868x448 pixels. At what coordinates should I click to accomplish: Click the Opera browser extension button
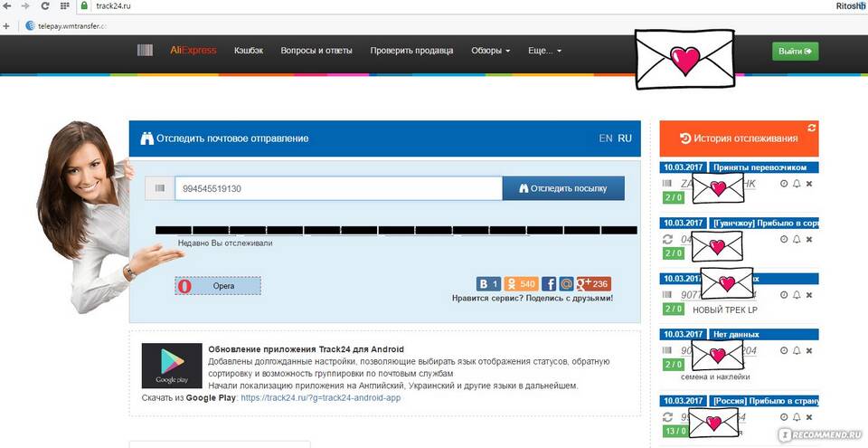pos(218,286)
